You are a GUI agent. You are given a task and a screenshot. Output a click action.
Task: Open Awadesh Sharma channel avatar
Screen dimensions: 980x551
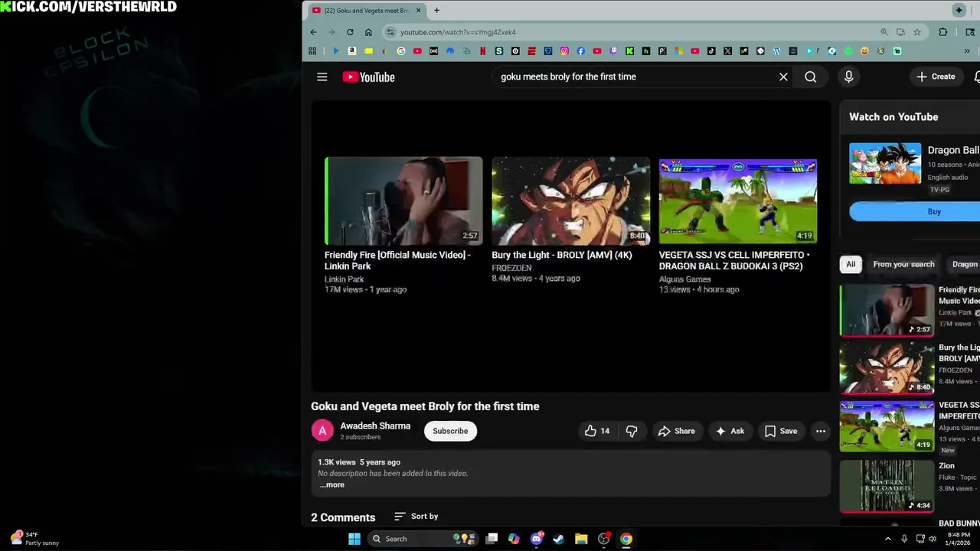[x=322, y=431]
